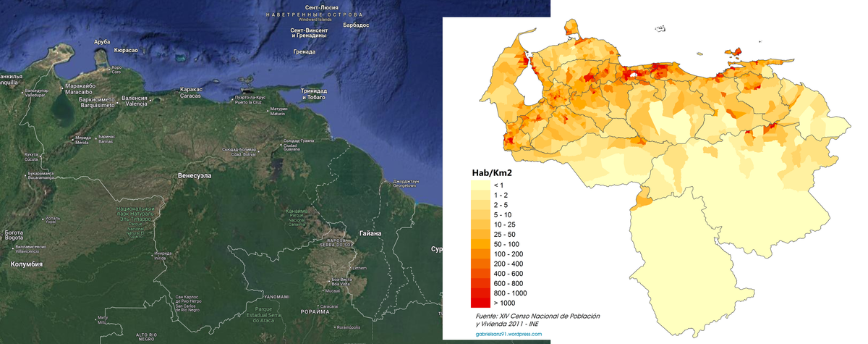Select the Кюрасао island label
Viewport: 868px width, 344px height.
127,51
